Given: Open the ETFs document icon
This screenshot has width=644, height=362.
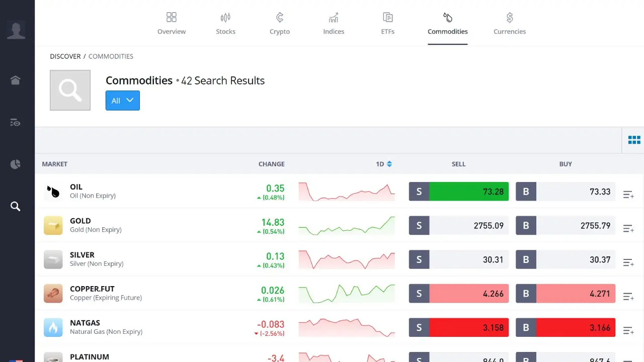Looking at the screenshot, I should 387,18.
